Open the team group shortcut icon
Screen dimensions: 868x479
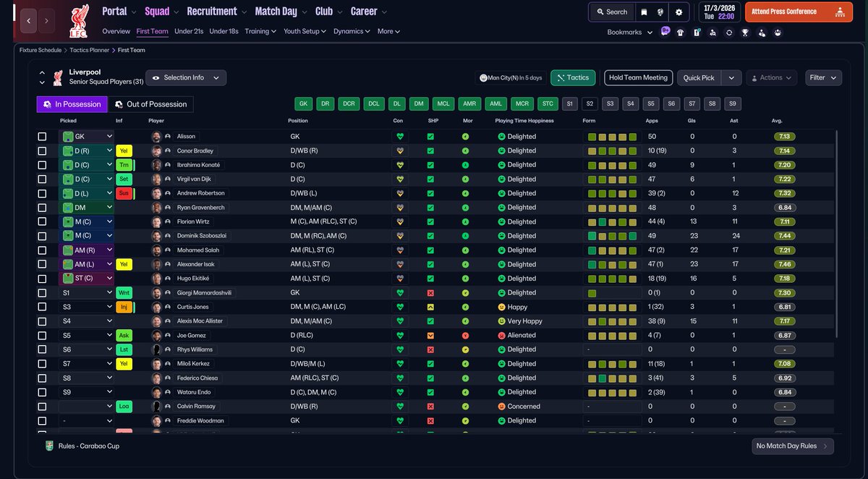pos(778,33)
